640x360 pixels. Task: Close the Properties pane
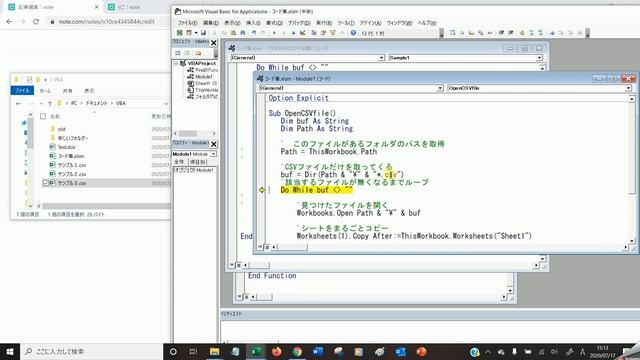pos(213,144)
